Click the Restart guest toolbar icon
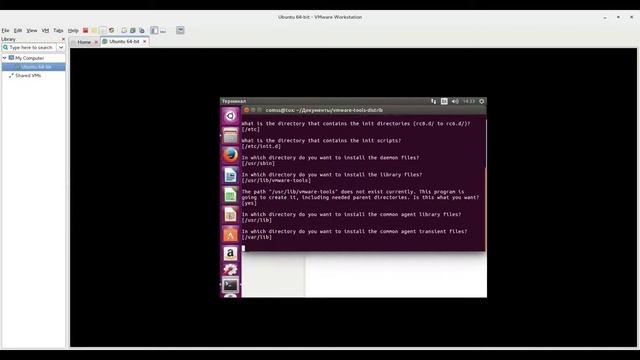Screen dimensions: 640x360 click(111, 31)
